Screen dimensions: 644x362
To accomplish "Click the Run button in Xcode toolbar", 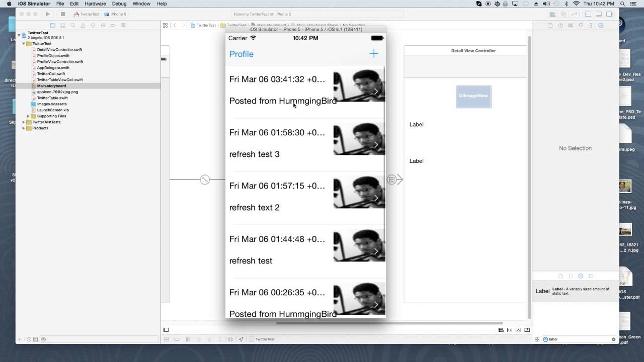I will tap(48, 14).
